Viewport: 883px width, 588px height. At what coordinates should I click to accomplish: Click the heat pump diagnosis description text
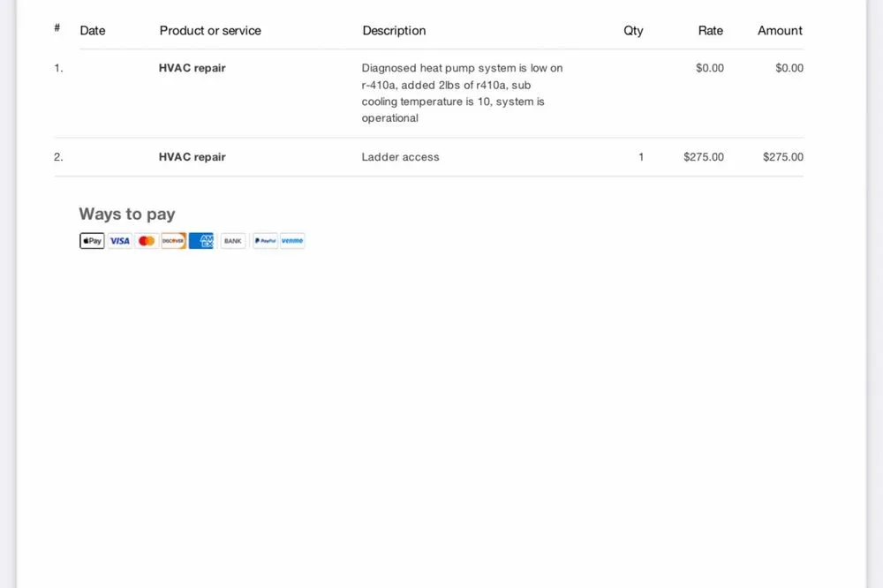click(461, 93)
